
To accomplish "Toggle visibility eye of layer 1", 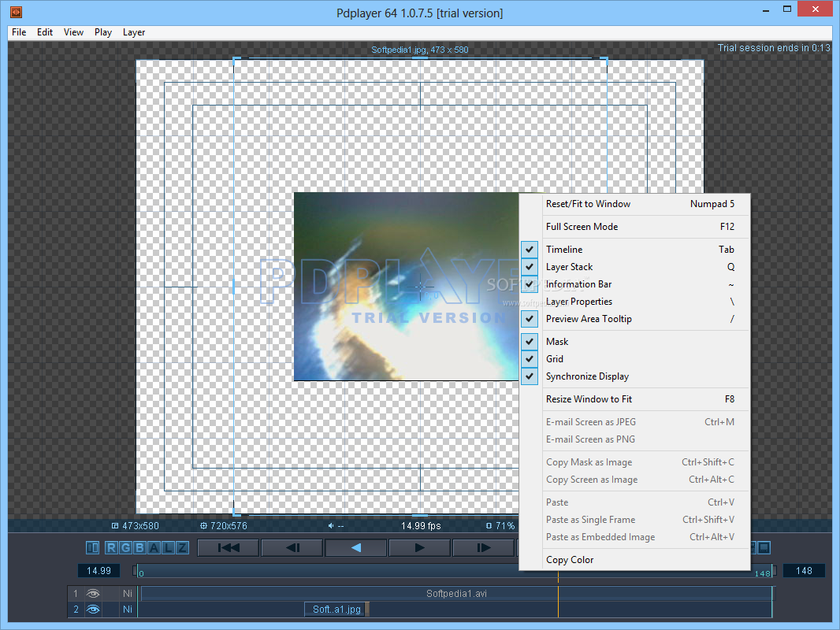I will (93, 594).
